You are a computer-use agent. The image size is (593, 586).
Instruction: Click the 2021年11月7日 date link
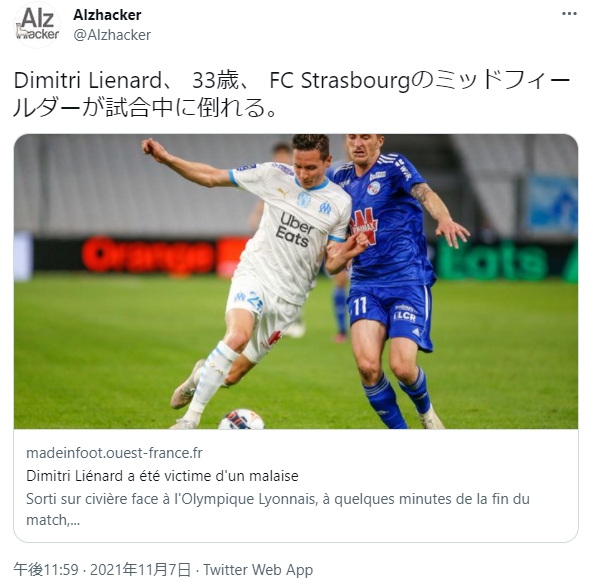[140, 569]
